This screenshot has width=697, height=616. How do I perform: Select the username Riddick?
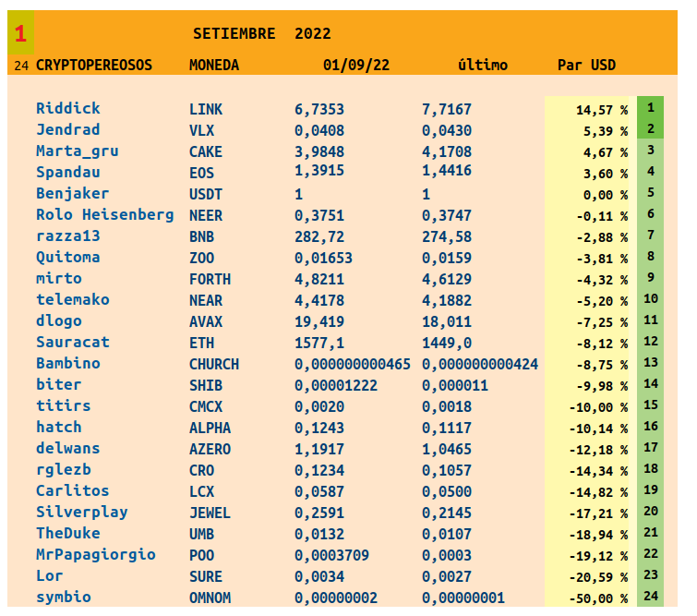point(68,109)
